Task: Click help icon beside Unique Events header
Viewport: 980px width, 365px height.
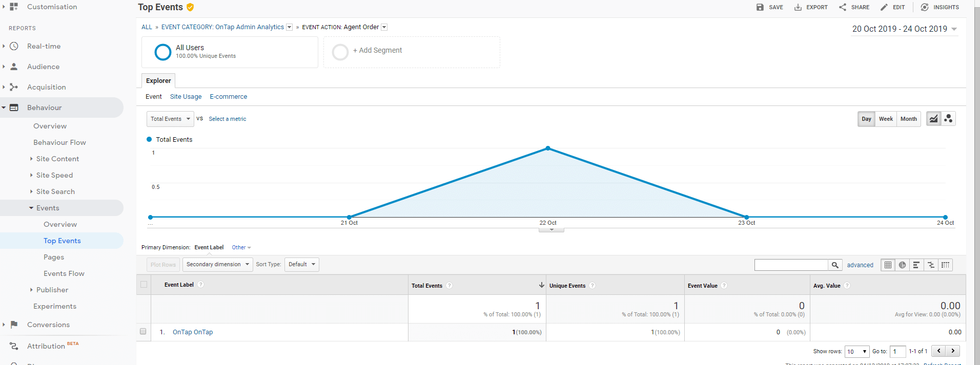Action: click(x=593, y=286)
